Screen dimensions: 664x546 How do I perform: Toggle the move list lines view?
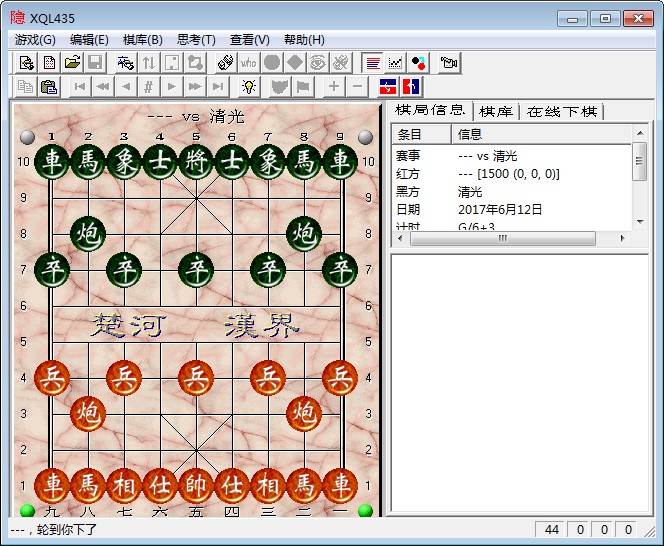tap(373, 63)
